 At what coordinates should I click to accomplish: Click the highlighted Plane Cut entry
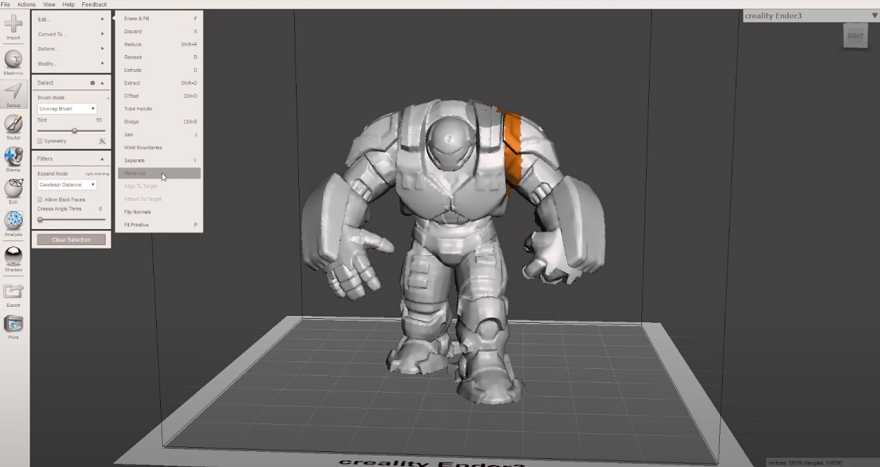pos(159,173)
